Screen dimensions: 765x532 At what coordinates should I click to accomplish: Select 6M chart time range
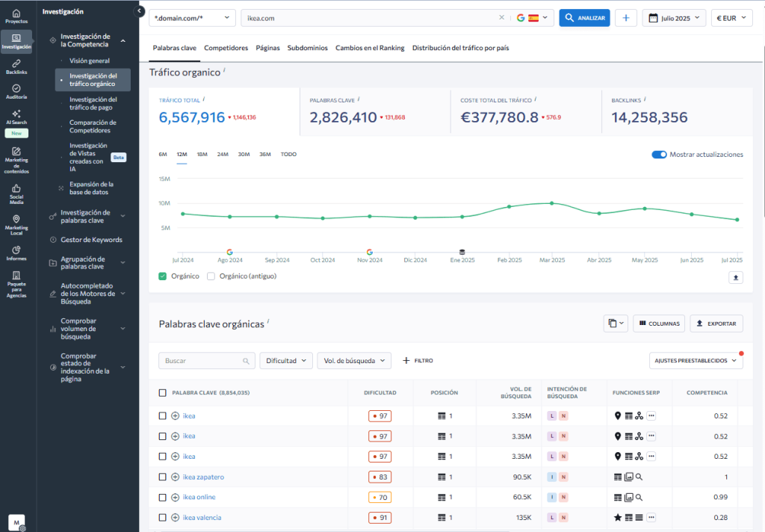(x=163, y=154)
